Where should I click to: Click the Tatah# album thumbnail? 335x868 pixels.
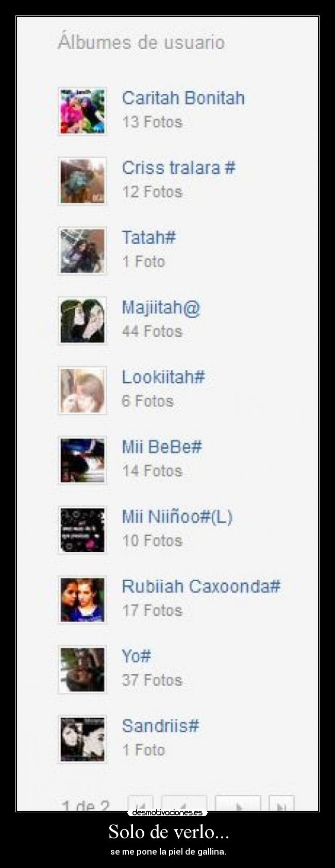coord(82,251)
